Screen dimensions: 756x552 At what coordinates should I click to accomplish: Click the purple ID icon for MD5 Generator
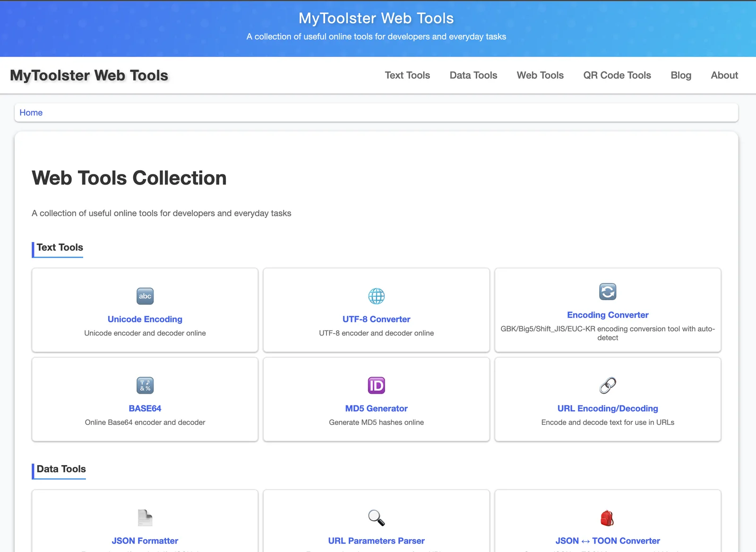[x=377, y=386]
